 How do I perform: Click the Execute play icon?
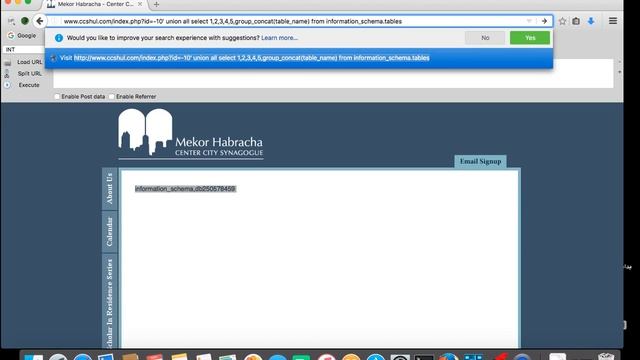tap(7, 85)
